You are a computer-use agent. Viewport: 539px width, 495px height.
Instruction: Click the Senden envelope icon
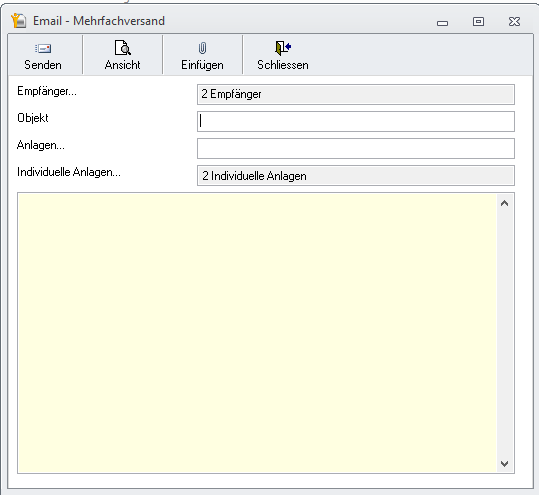(x=43, y=48)
